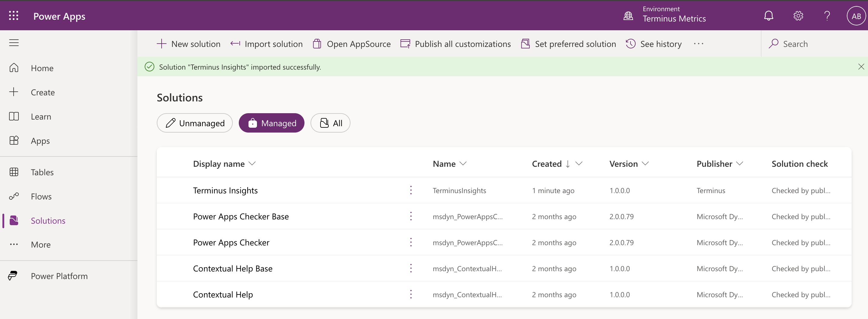Open the notifications bell

pyautogui.click(x=769, y=16)
